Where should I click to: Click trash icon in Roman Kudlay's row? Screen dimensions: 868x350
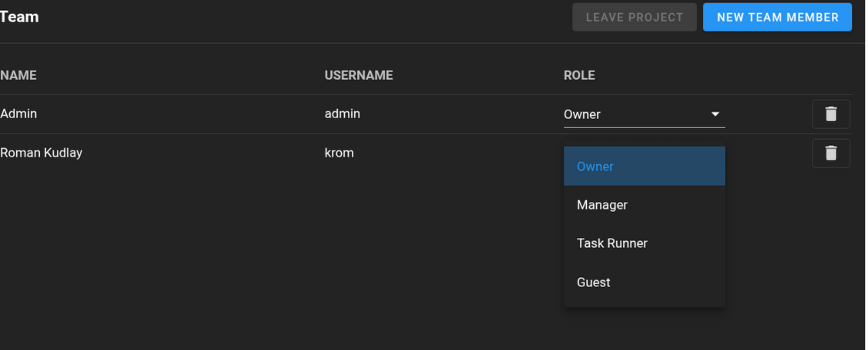[830, 154]
